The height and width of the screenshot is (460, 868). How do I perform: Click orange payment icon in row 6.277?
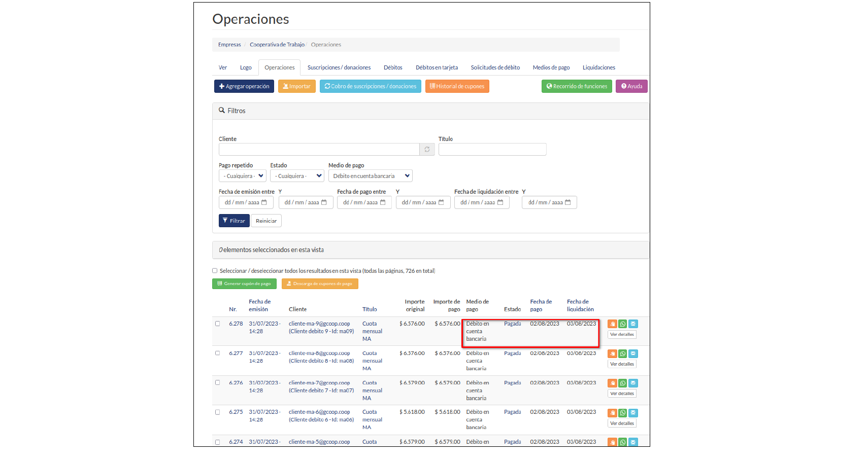point(612,353)
